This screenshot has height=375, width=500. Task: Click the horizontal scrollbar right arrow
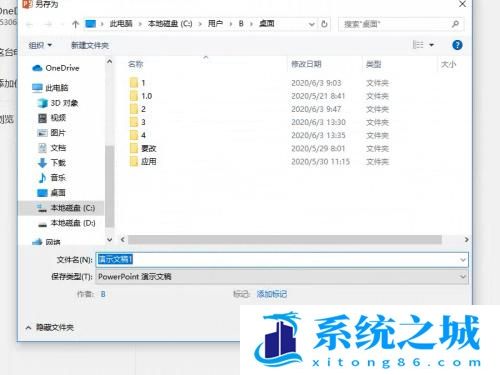(466, 239)
